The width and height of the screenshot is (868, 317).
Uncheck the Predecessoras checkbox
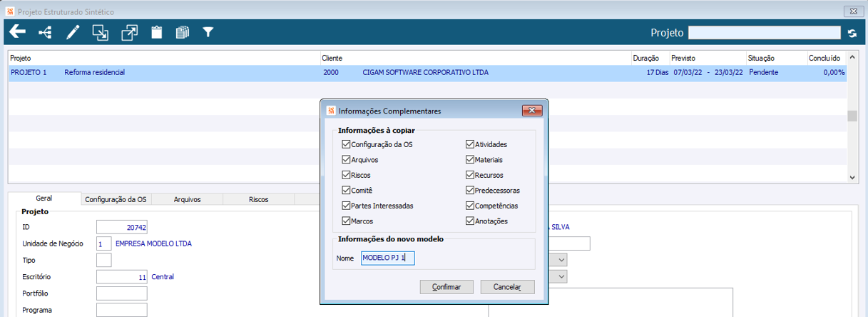coord(470,191)
